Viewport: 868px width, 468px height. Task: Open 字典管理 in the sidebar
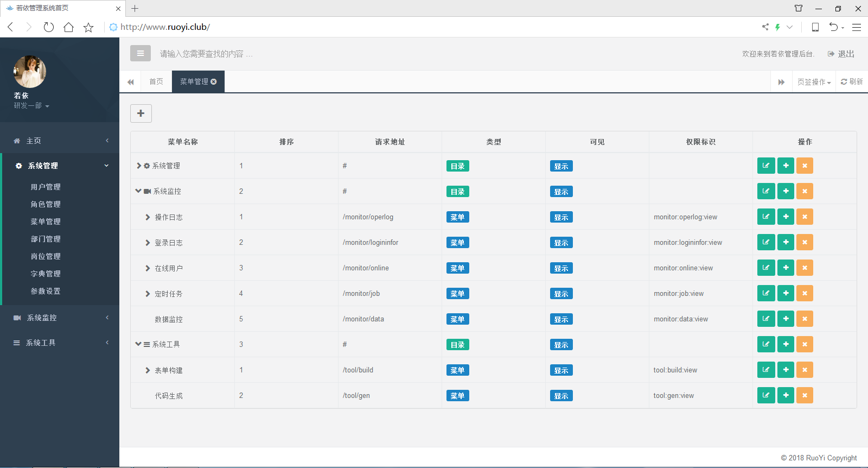click(x=46, y=274)
